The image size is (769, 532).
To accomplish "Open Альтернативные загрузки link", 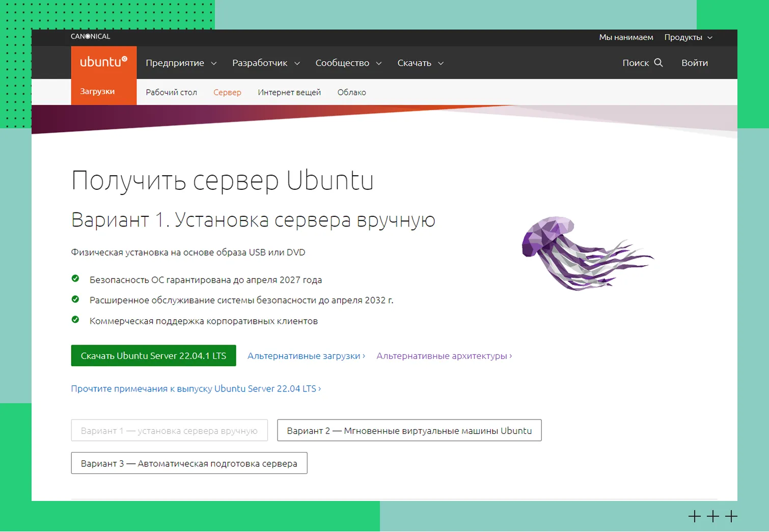I will point(306,356).
